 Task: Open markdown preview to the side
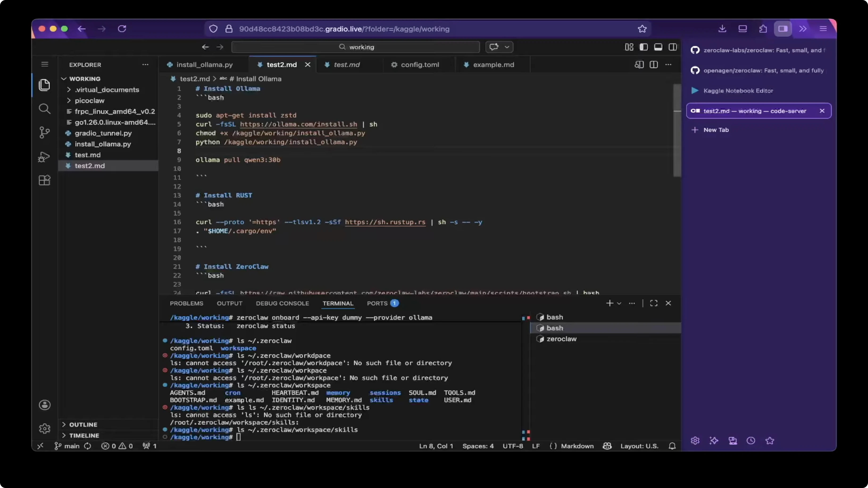pyautogui.click(x=639, y=65)
